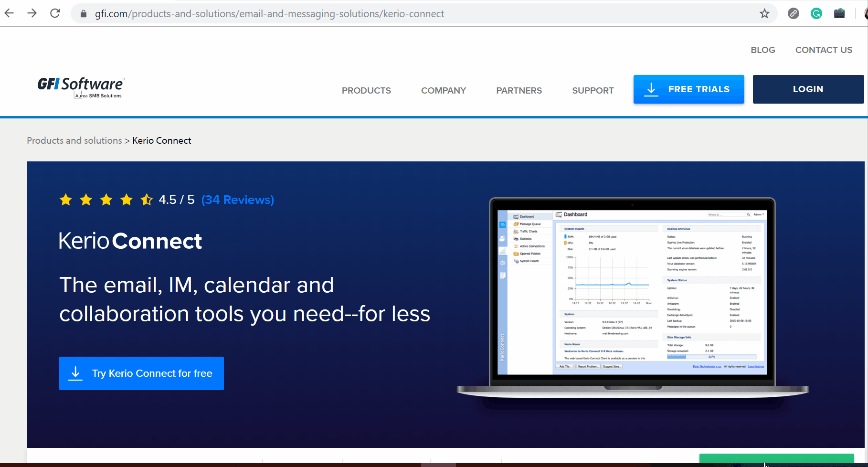Open the COMPANY menu
Viewport: 868px width, 467px height.
pyautogui.click(x=444, y=91)
